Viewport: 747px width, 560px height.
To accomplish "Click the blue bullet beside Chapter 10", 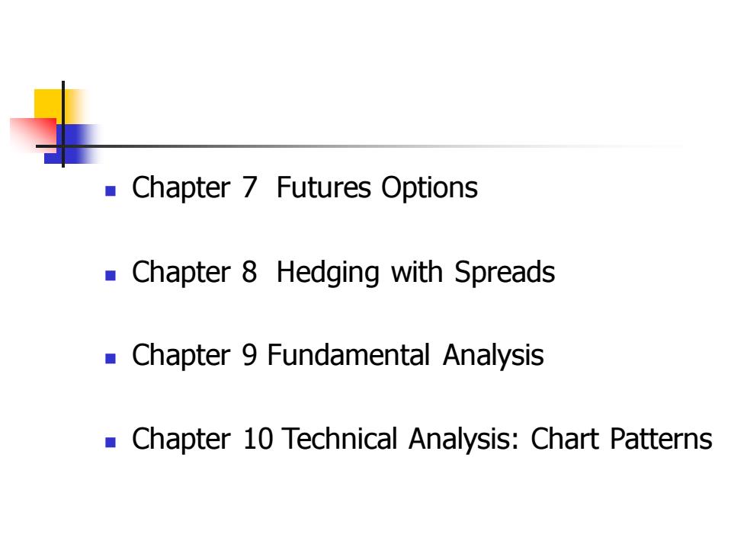I will 111,443.
